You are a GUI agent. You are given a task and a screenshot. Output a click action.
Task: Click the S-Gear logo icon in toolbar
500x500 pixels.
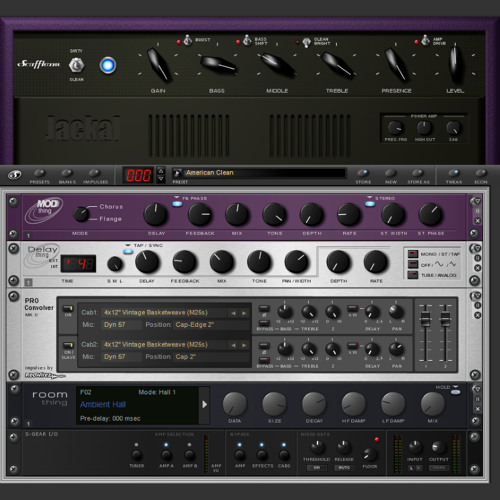coord(15,175)
